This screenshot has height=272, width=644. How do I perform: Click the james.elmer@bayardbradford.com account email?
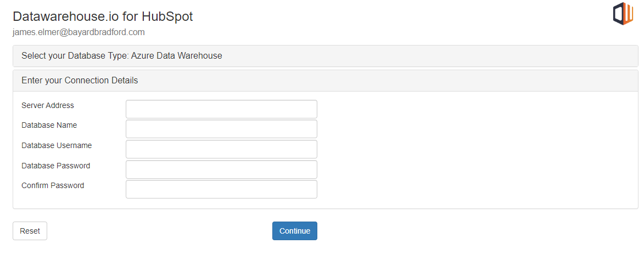79,32
